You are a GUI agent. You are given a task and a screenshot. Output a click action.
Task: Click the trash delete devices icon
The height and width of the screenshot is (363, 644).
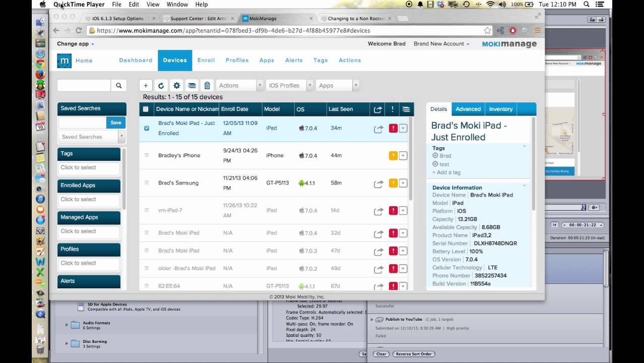point(207,86)
